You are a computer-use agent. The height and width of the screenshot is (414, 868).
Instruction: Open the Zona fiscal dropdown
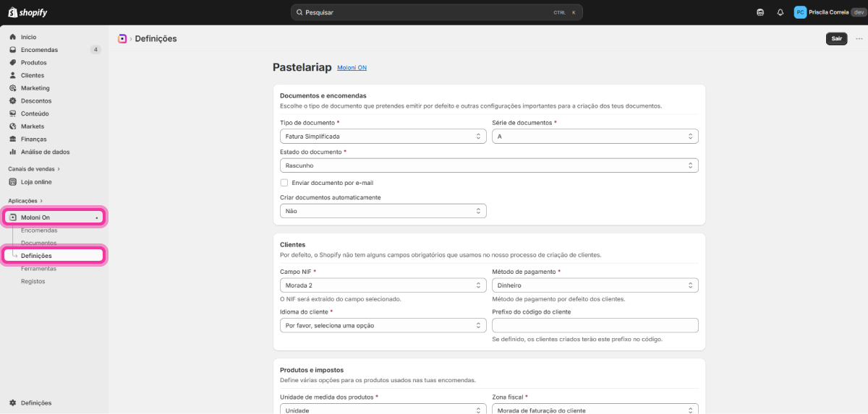[x=595, y=409]
